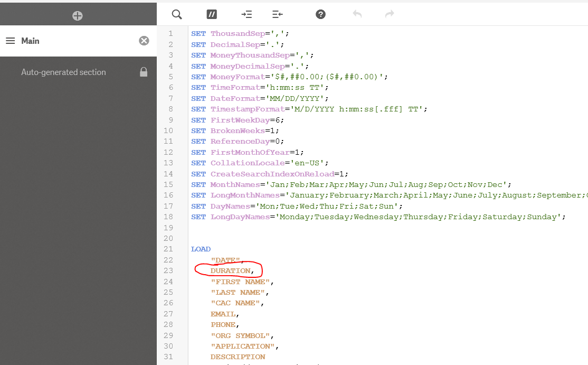Image resolution: width=588 pixels, height=365 pixels.
Task: Click the DESCRIPTION field on line 31
Action: point(238,357)
